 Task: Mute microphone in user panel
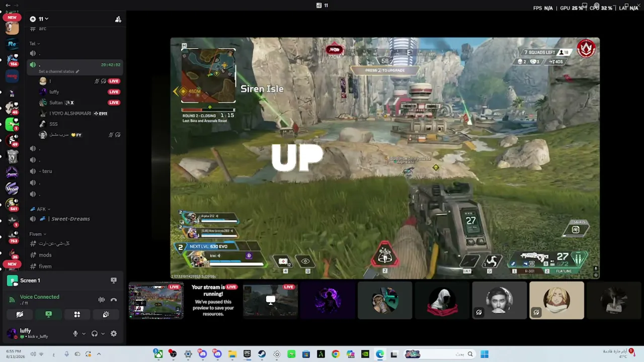tap(75, 333)
